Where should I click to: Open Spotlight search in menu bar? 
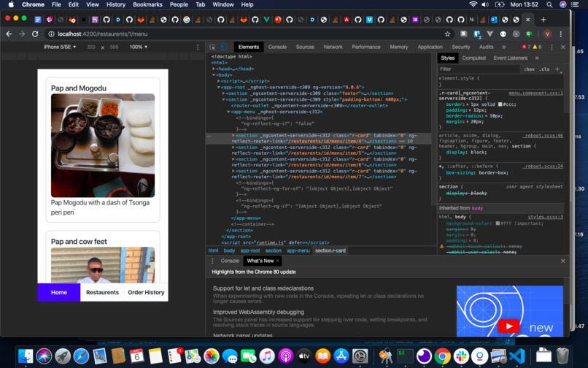549,4
